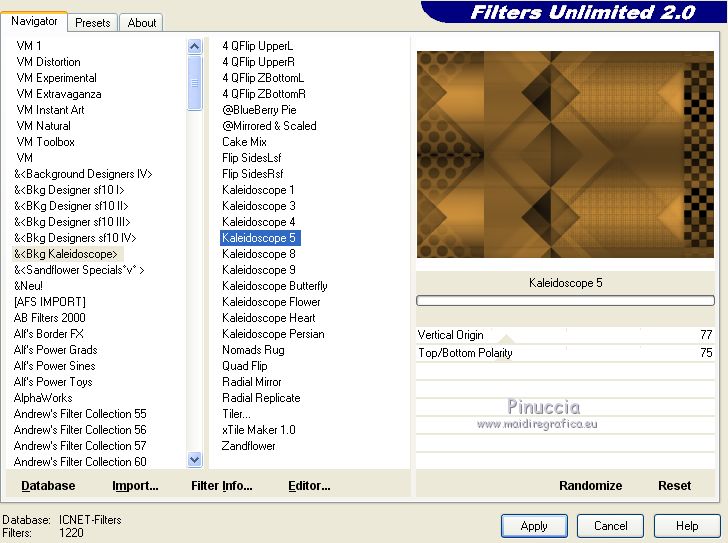Open the About tab
The image size is (728, 543).
[141, 23]
